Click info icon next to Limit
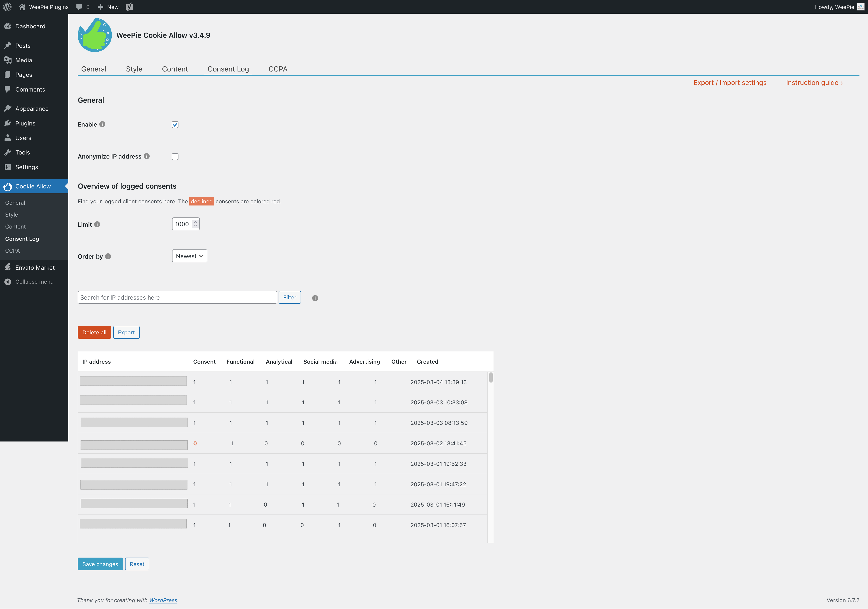Viewport: 868px width, 609px height. 97,224
